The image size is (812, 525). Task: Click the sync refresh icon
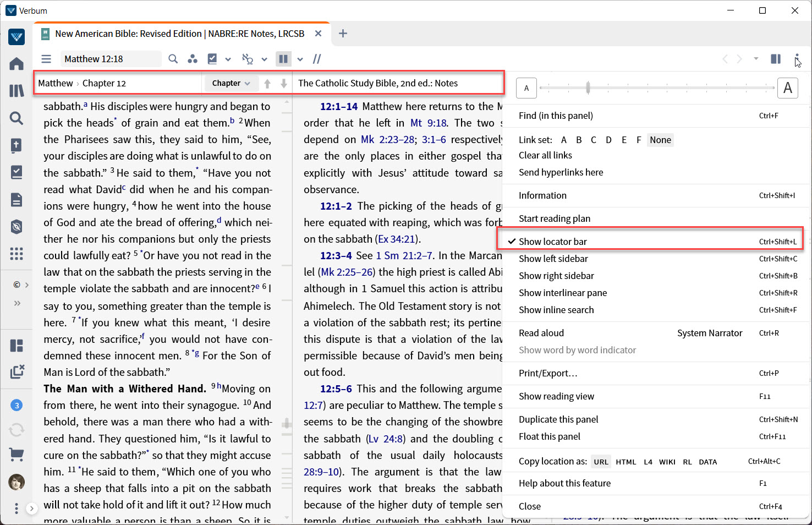click(x=17, y=430)
